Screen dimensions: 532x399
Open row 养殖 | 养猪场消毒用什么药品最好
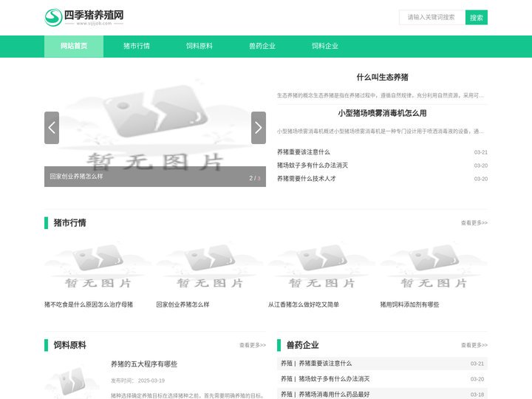click(x=383, y=395)
